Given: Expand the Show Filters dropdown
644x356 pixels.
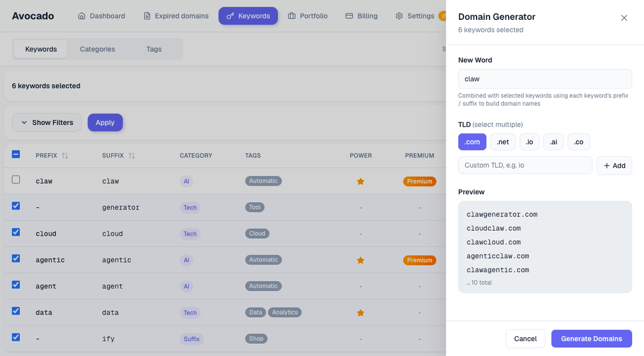Looking at the screenshot, I should pos(47,122).
